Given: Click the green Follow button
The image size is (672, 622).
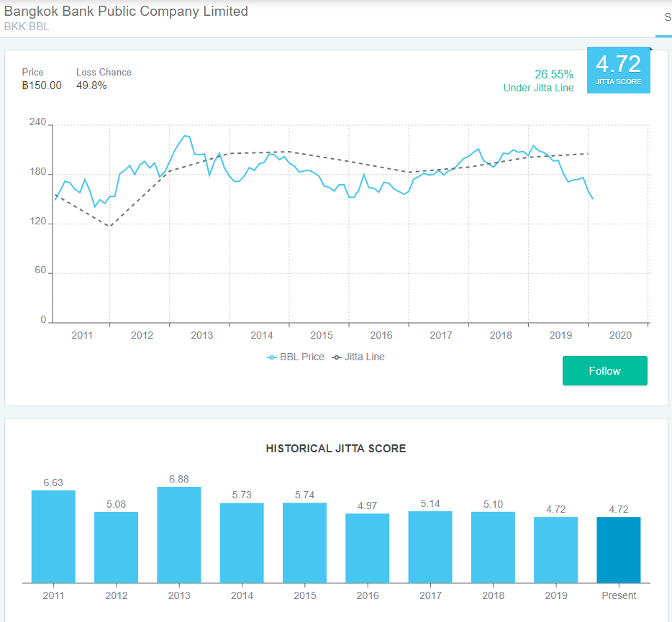Looking at the screenshot, I should tap(604, 370).
